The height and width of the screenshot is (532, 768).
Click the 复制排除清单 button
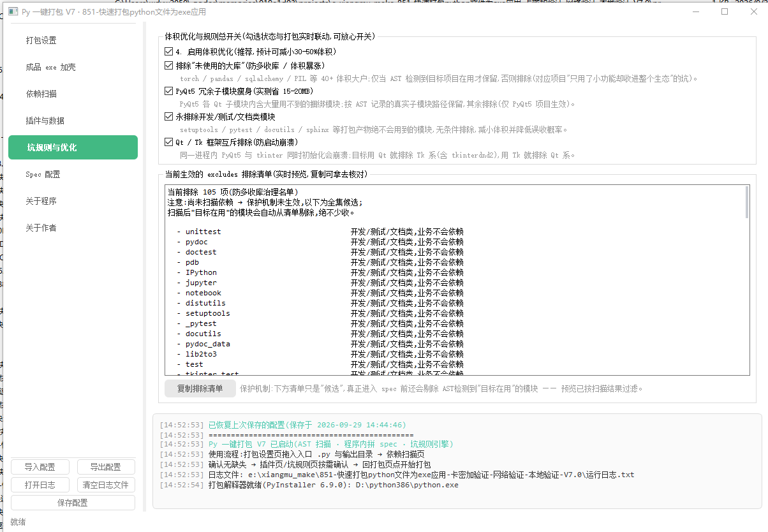[x=200, y=388]
